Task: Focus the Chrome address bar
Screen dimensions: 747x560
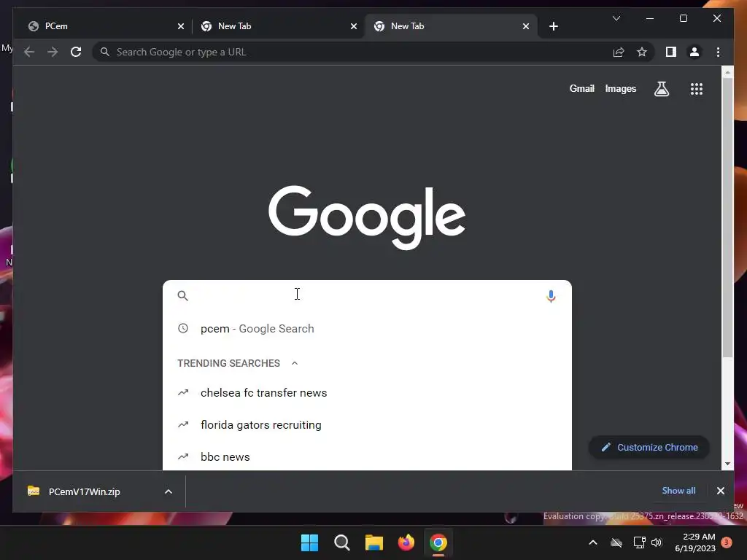Action: pyautogui.click(x=352, y=52)
